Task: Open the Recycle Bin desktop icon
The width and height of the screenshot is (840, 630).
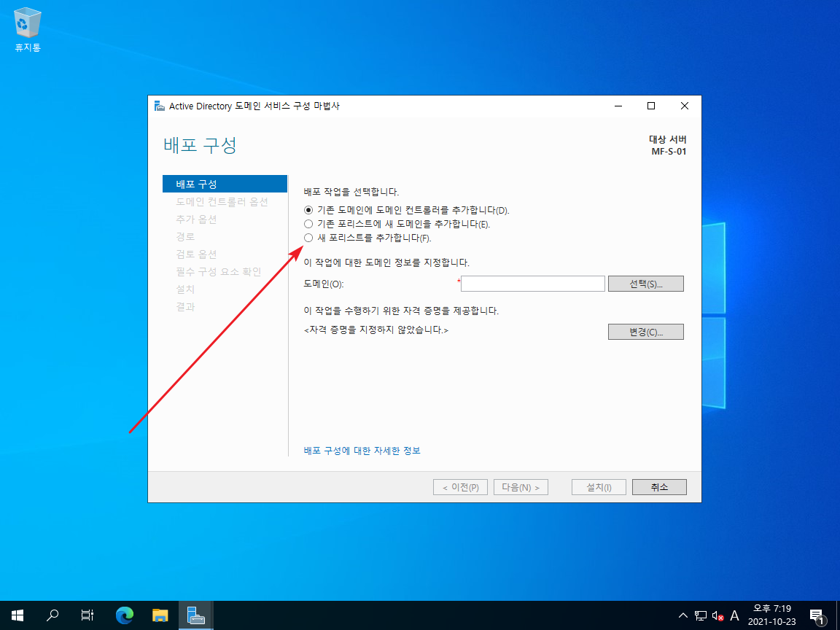Action: pyautogui.click(x=27, y=30)
